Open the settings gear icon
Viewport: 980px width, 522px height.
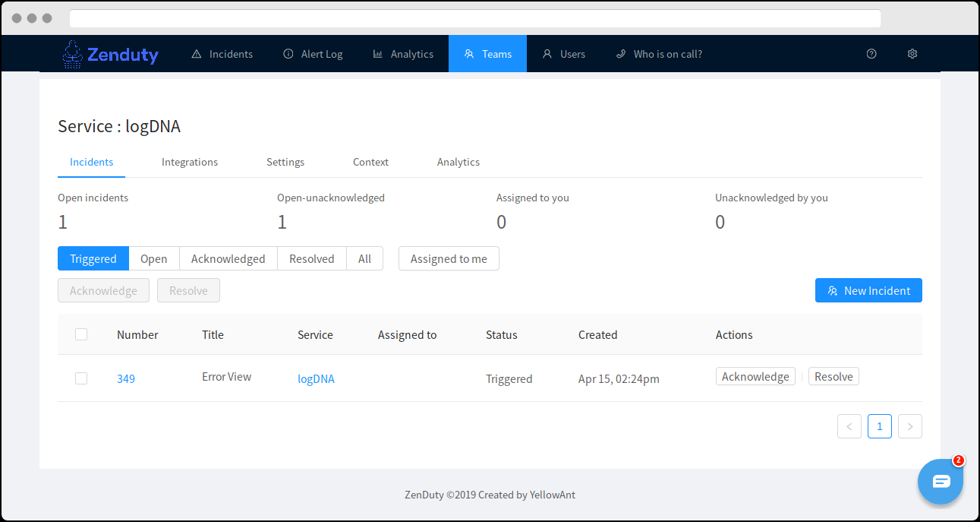click(x=912, y=54)
